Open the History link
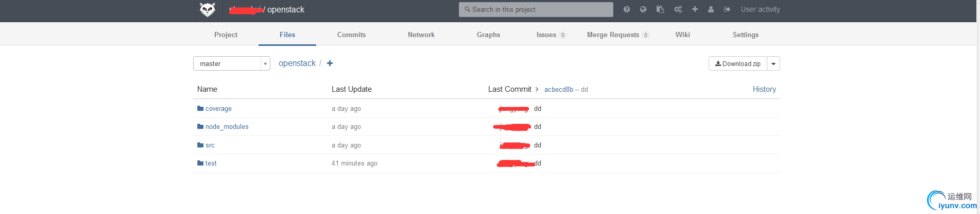 click(764, 89)
